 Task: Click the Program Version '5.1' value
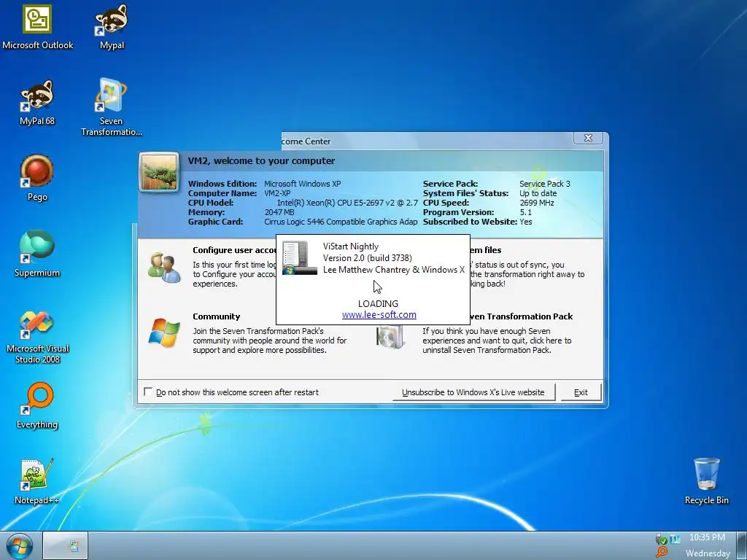pos(525,212)
